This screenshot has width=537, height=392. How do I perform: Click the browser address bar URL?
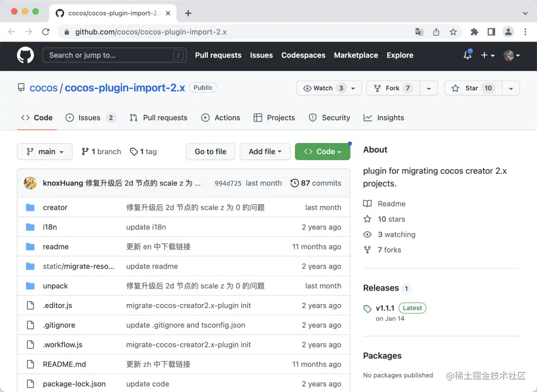point(151,32)
